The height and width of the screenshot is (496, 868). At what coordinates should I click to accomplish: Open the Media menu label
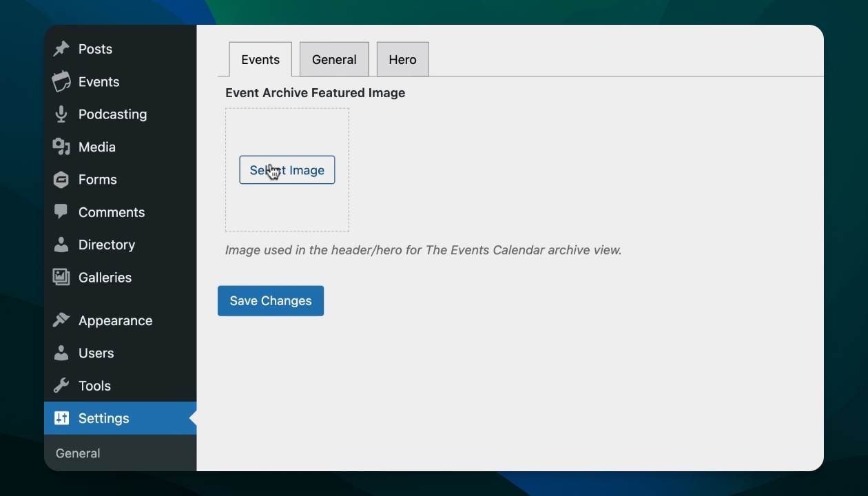(x=97, y=147)
